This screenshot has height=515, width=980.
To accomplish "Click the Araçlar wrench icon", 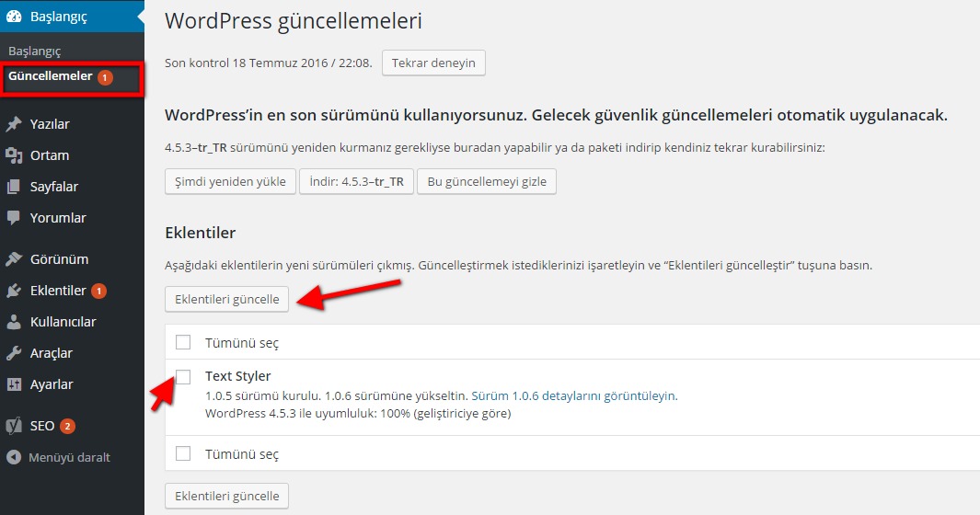I will coord(14,353).
